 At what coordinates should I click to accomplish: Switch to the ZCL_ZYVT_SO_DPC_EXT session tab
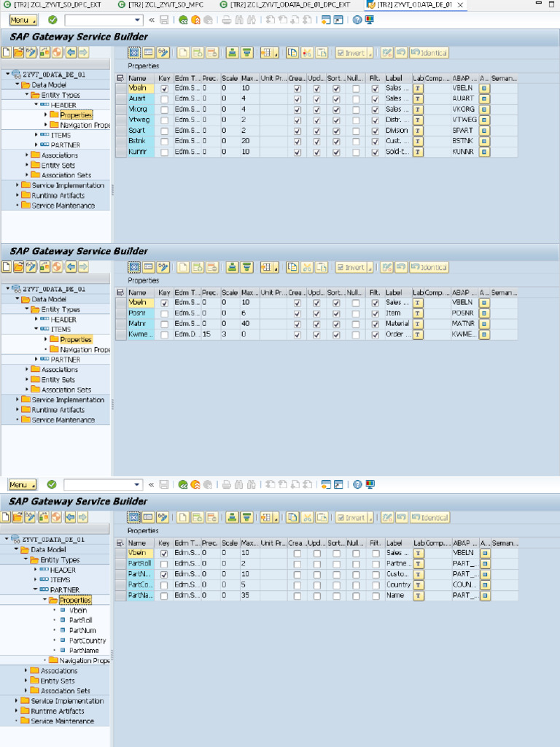point(52,4)
